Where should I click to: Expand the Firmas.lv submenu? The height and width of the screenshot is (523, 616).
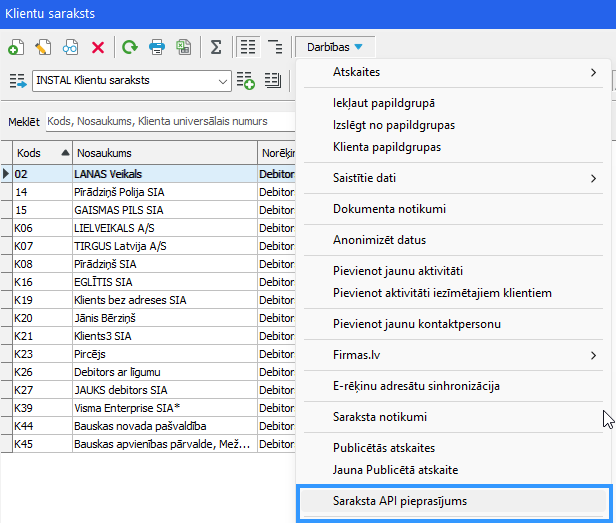[453, 355]
